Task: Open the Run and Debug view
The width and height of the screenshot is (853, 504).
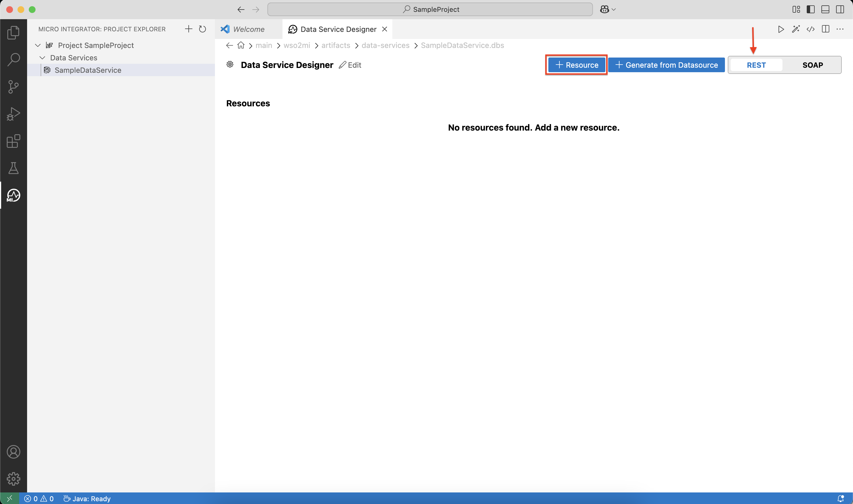Action: [x=13, y=114]
